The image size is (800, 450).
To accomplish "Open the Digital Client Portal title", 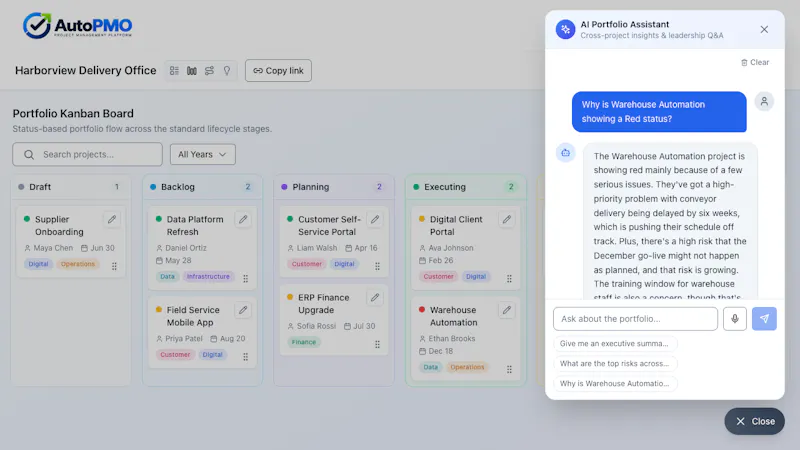I will point(456,226).
